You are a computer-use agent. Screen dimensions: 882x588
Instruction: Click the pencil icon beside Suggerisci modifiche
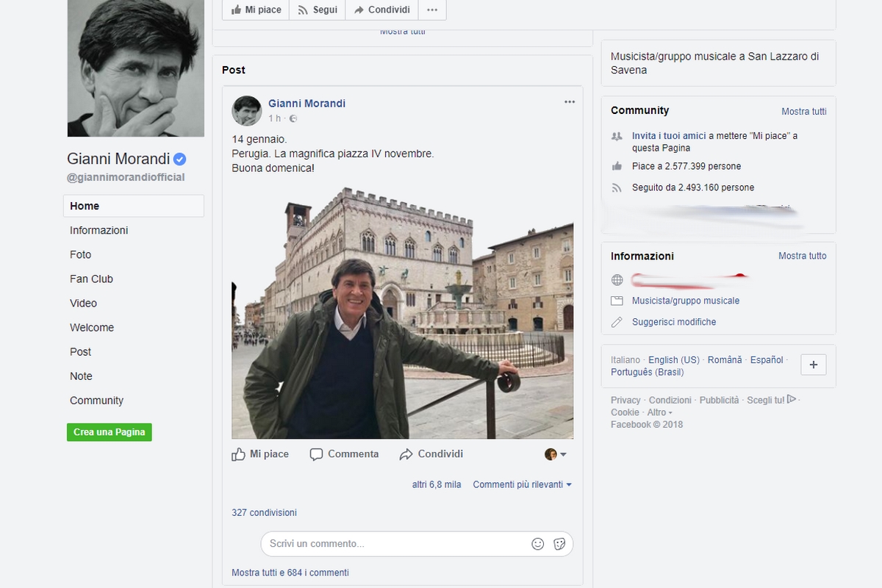(x=617, y=322)
